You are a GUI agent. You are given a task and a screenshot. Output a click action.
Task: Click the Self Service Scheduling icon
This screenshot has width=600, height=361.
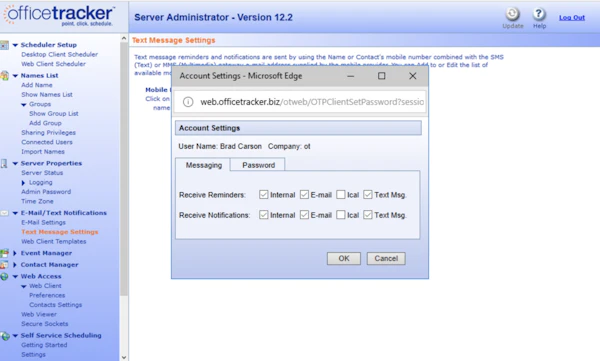pos(5,336)
